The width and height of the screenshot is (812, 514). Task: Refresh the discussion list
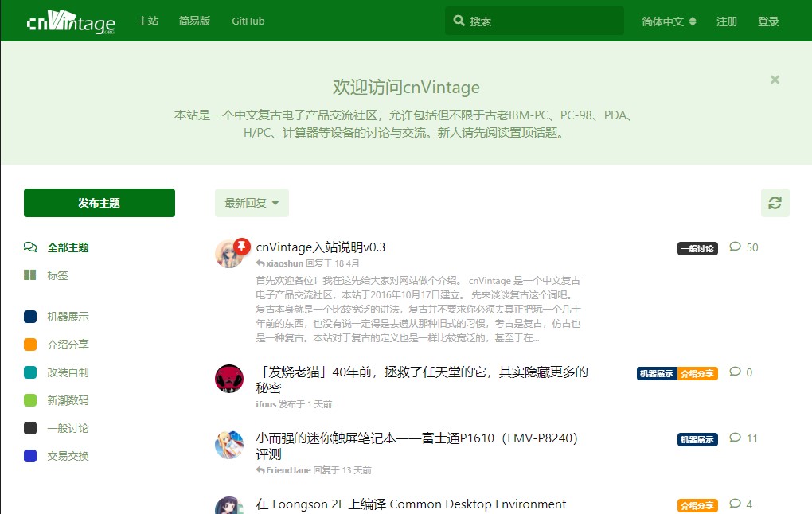pos(775,203)
